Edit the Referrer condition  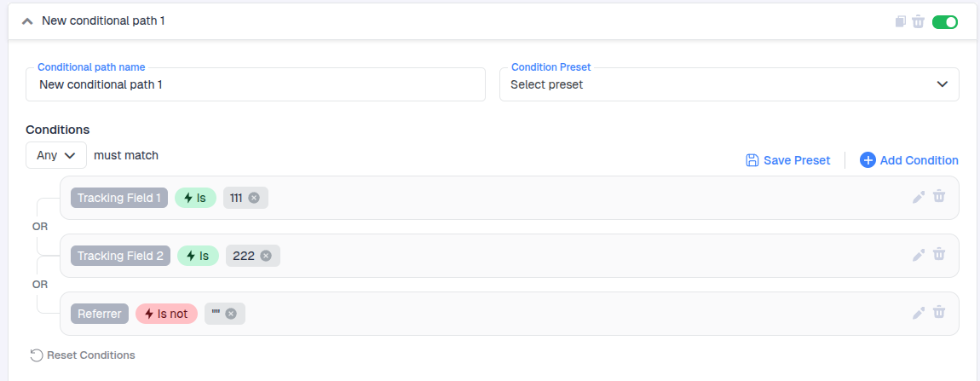919,313
